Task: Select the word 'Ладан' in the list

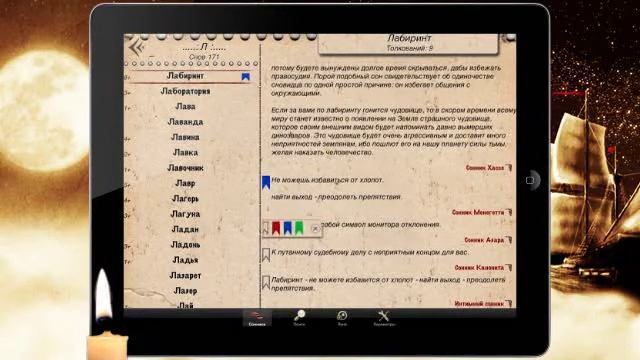Action: (x=185, y=229)
